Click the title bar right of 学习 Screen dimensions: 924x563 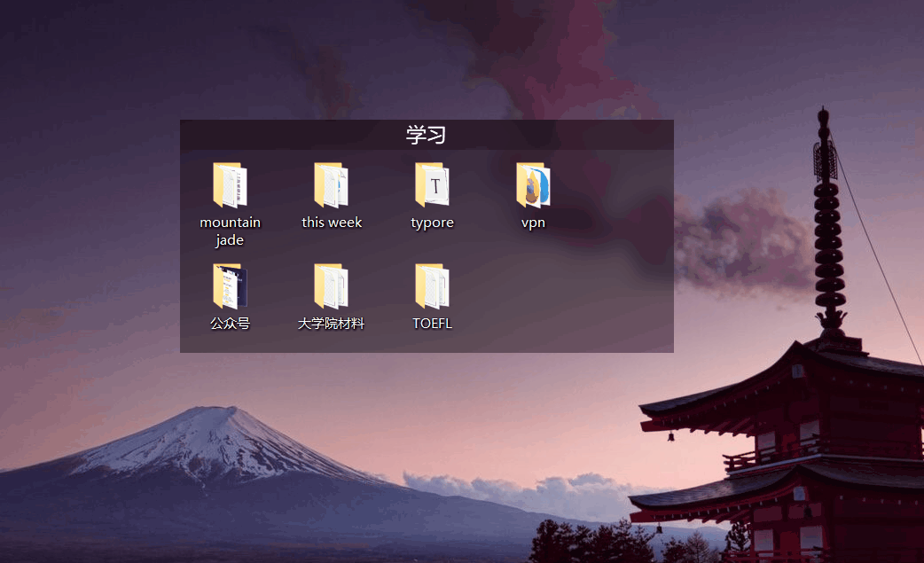(x=568, y=135)
